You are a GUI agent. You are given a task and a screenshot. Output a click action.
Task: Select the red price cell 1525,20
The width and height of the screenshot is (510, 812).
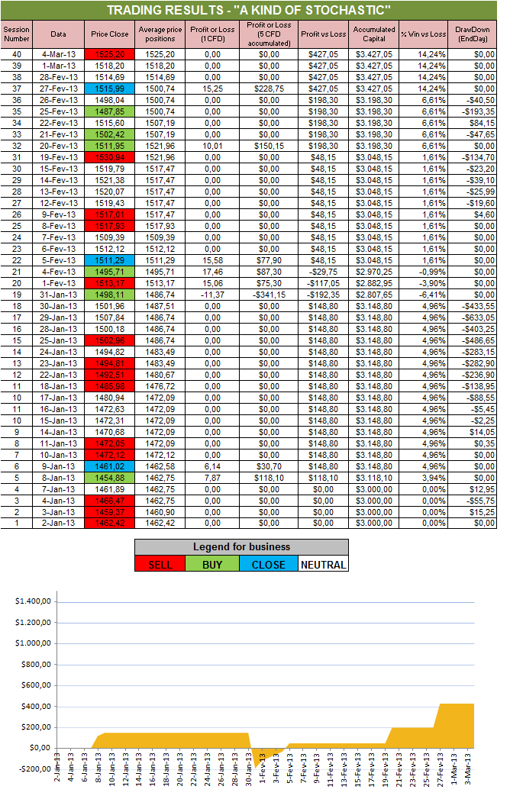pyautogui.click(x=110, y=54)
